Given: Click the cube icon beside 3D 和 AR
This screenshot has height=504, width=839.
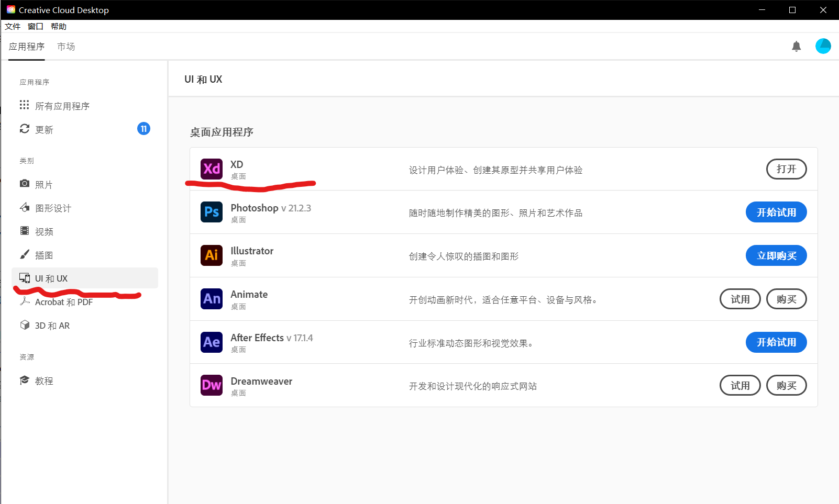Looking at the screenshot, I should coord(24,325).
